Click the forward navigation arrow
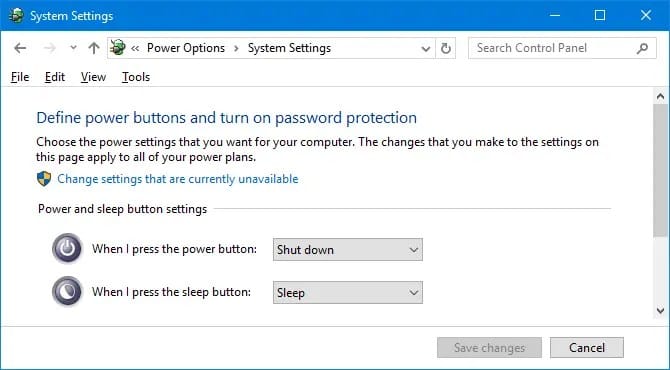Screen dimensions: 670x370 [50, 48]
